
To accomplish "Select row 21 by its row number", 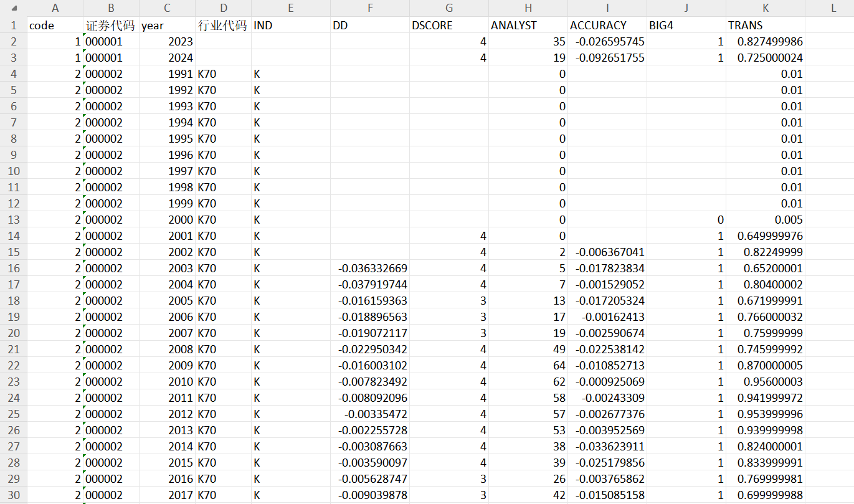I will click(13, 349).
